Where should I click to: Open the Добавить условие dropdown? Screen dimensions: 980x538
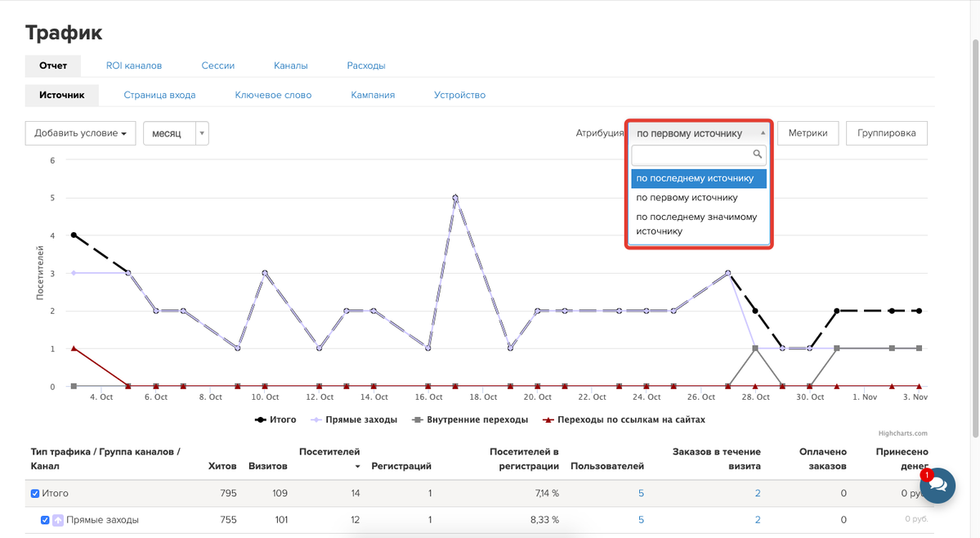pyautogui.click(x=81, y=133)
